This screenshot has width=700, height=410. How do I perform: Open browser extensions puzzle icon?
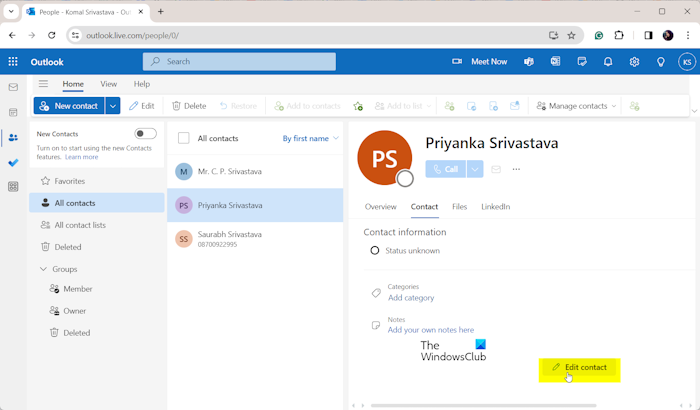click(x=619, y=35)
